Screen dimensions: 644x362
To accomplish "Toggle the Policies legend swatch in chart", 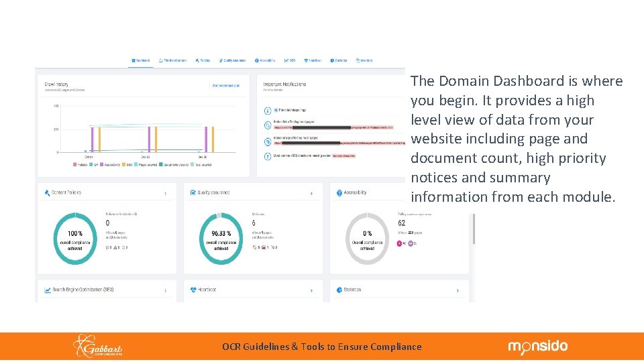I will pyautogui.click(x=74, y=165).
